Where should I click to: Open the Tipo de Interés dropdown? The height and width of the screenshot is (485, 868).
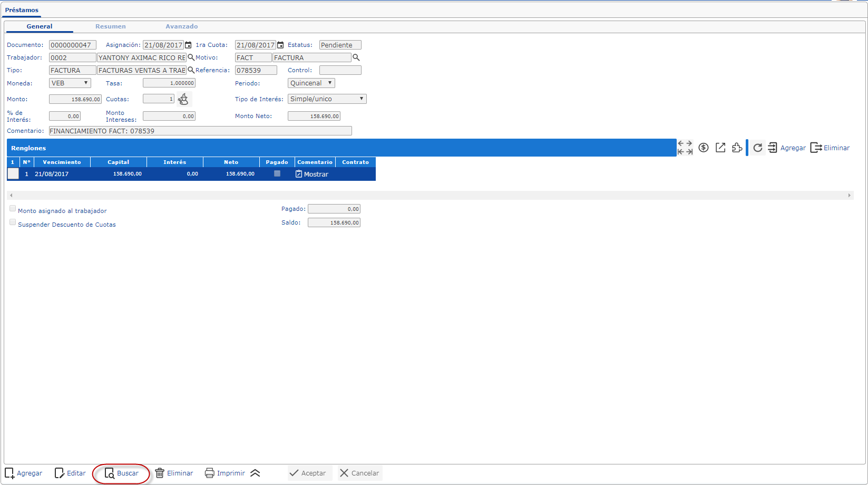(x=327, y=99)
